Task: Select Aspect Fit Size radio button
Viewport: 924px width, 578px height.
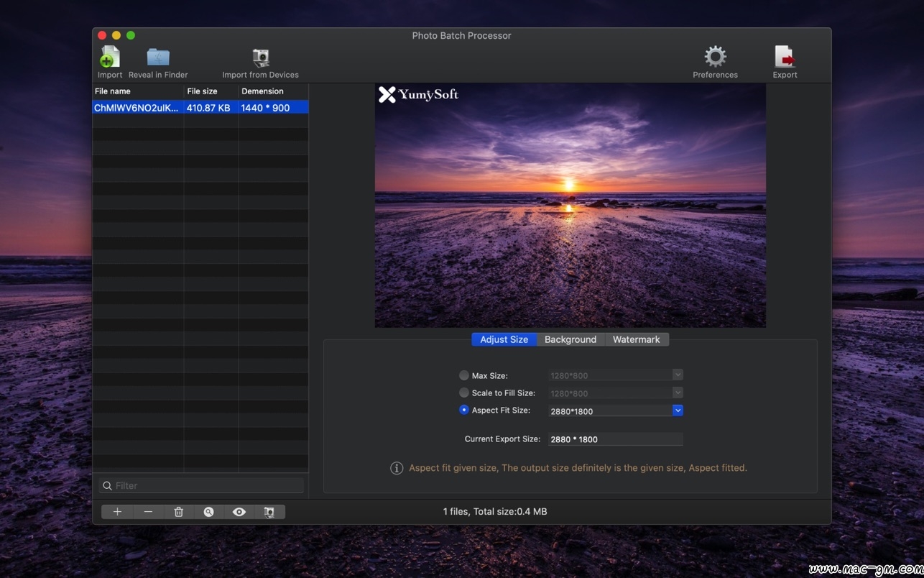Action: click(x=464, y=410)
